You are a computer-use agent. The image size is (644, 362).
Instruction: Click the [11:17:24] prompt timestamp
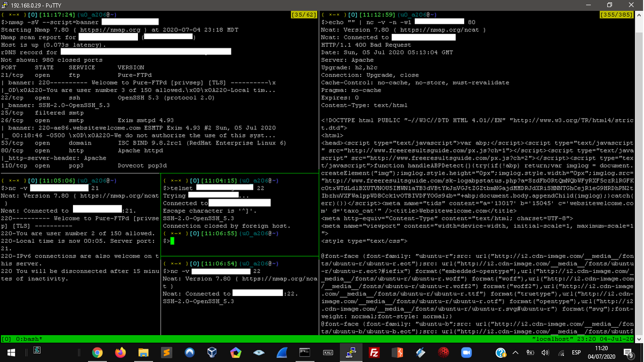point(57,15)
